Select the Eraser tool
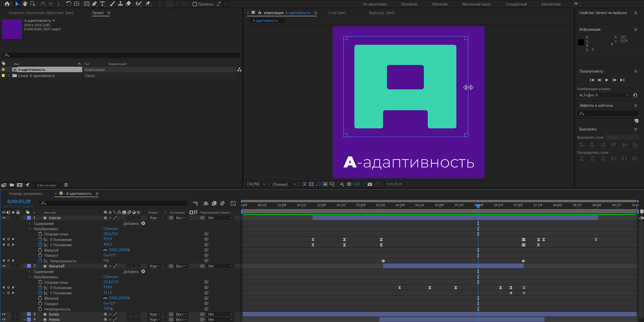This screenshot has width=644, height=322. click(128, 4)
